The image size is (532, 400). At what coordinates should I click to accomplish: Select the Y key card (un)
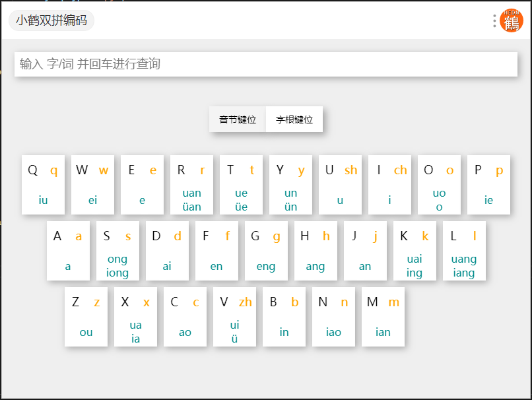point(291,185)
